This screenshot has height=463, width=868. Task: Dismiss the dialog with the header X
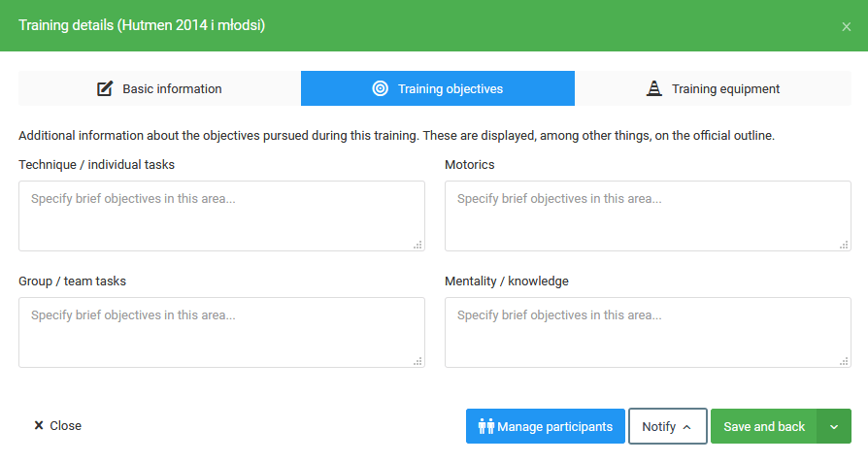coord(846,26)
